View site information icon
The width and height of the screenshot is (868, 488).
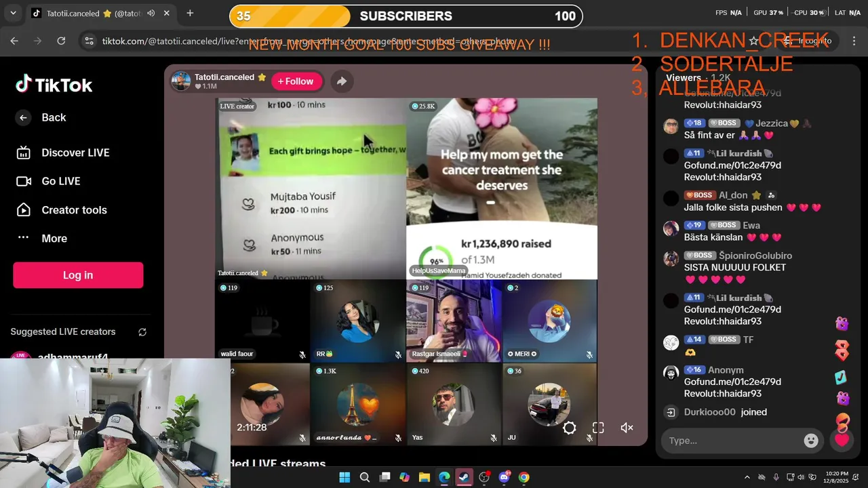(89, 41)
